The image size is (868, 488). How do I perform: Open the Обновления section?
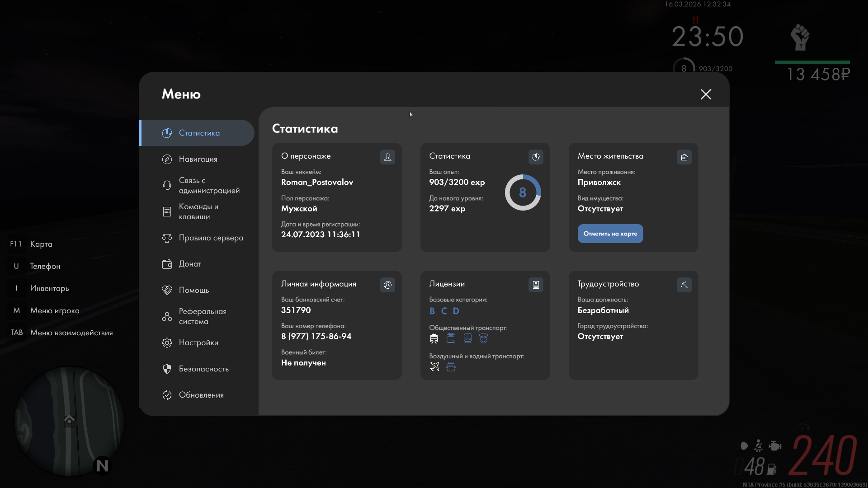click(201, 395)
